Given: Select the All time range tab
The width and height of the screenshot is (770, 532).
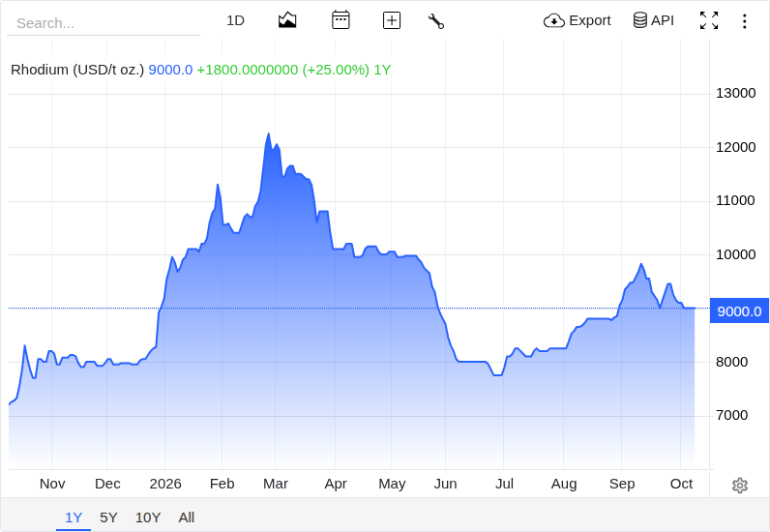Looking at the screenshot, I should (x=187, y=517).
